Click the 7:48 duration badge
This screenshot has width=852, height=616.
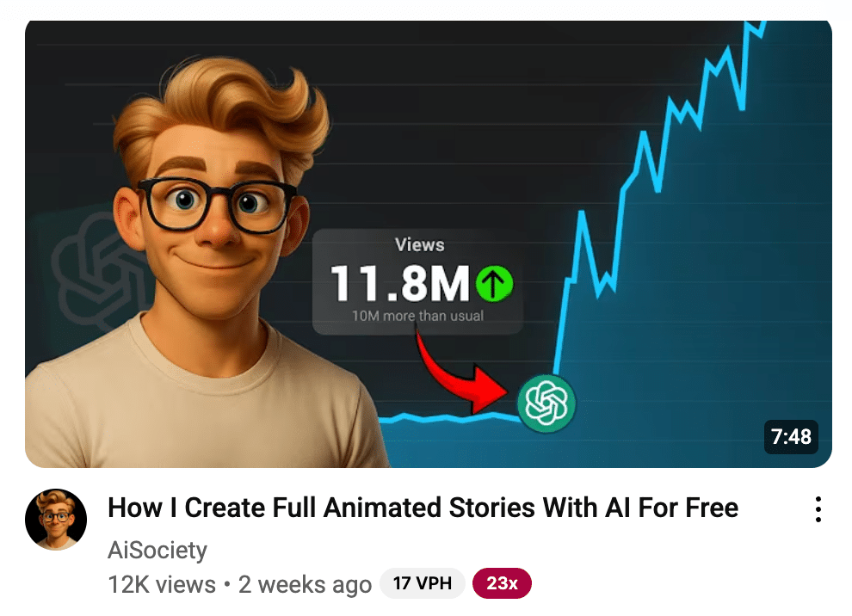pyautogui.click(x=791, y=436)
